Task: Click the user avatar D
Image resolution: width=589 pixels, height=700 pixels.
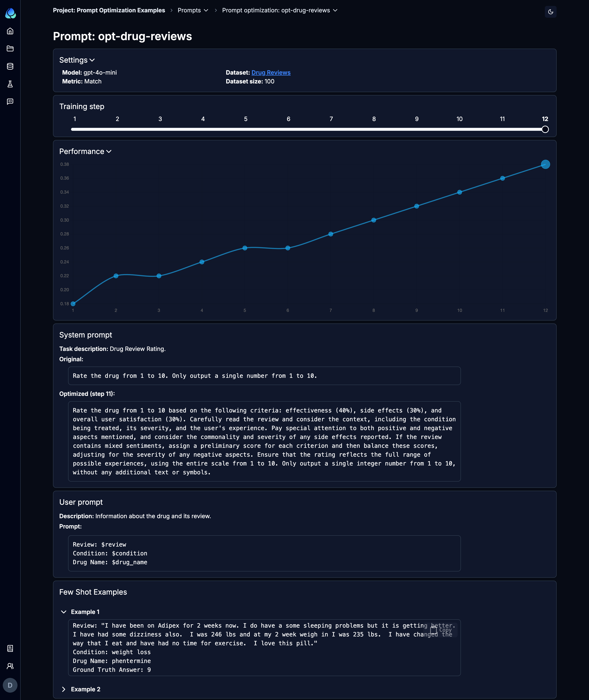Action: pos(10,685)
